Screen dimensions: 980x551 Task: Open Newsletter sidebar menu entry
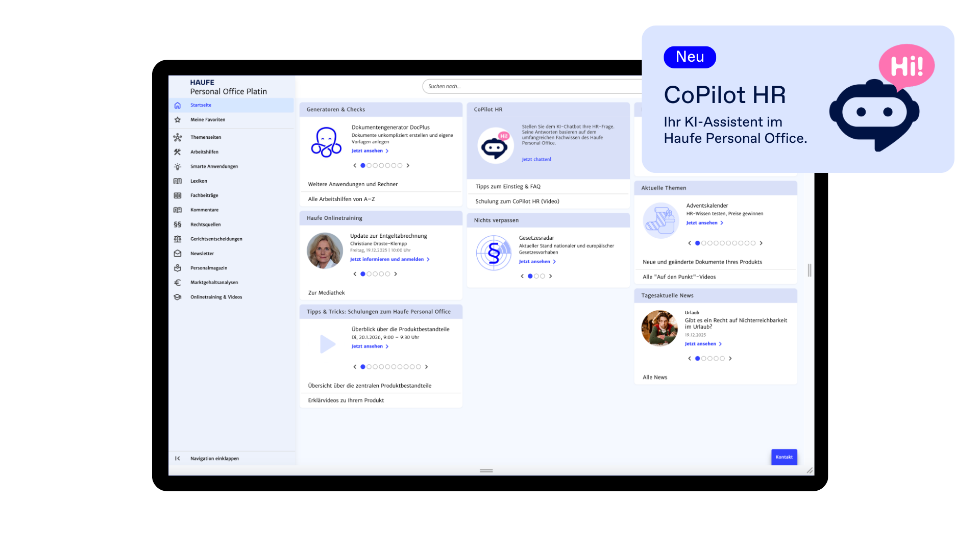tap(202, 254)
